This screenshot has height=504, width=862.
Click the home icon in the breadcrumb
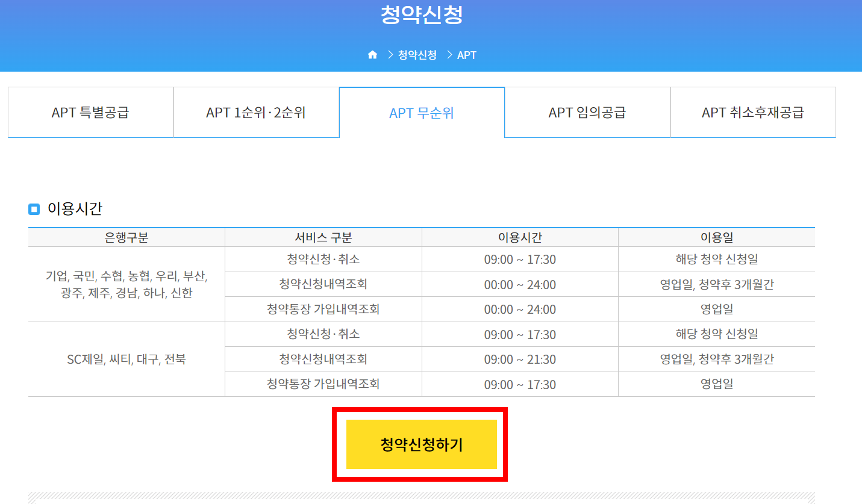(372, 54)
